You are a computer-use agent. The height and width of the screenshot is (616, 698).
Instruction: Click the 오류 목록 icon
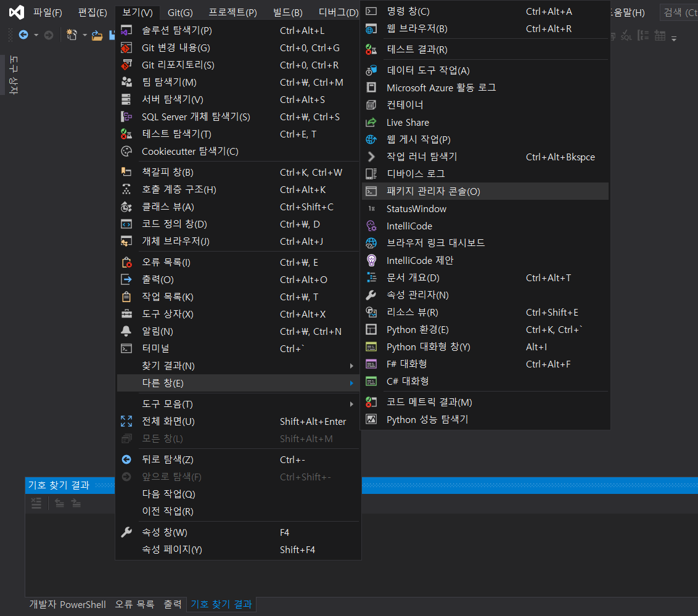tap(126, 263)
